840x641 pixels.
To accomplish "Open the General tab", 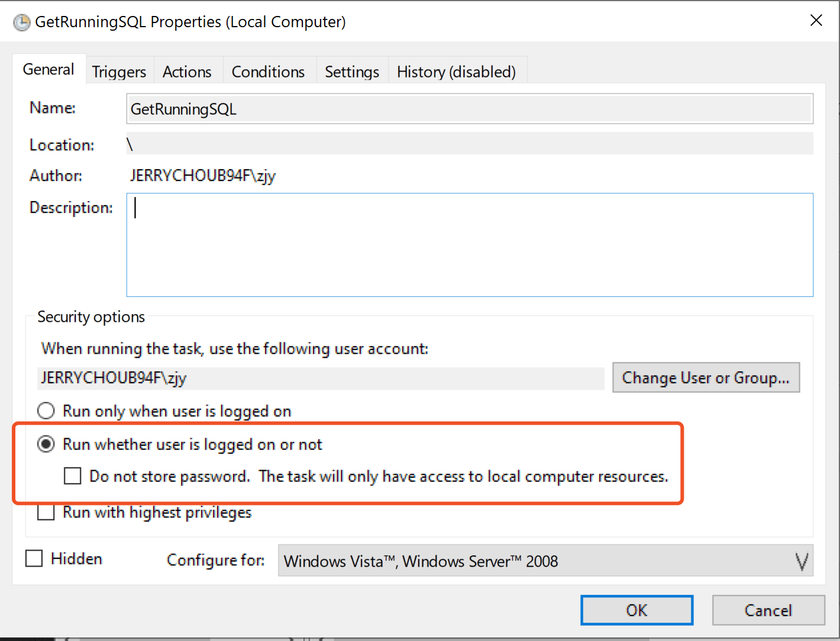I will 49,70.
